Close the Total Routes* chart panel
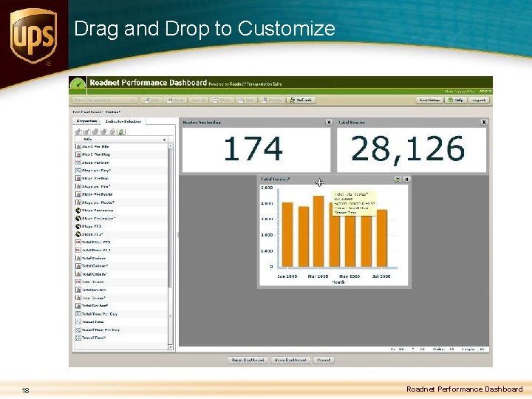Viewport: 532px width, 399px height. click(x=406, y=179)
